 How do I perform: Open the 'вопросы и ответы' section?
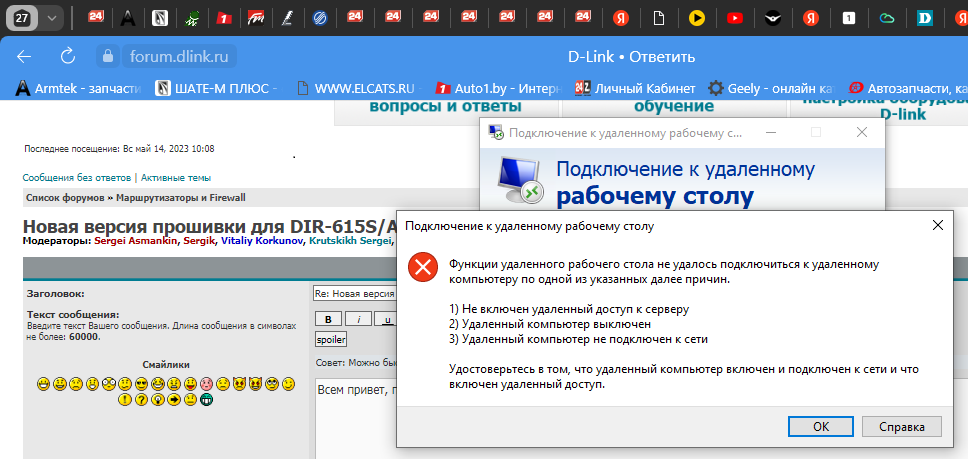[x=445, y=105]
